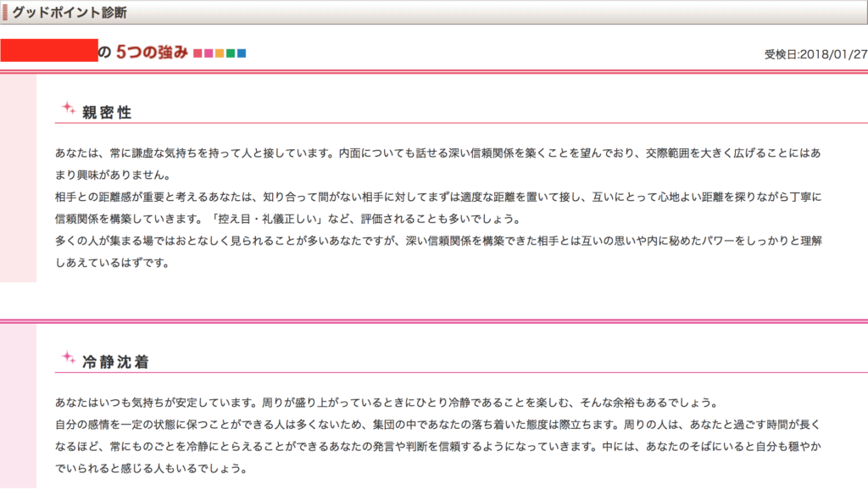The image size is (868, 490).
Task: Click the 受検日:2018/01/27 date text
Action: tap(816, 54)
